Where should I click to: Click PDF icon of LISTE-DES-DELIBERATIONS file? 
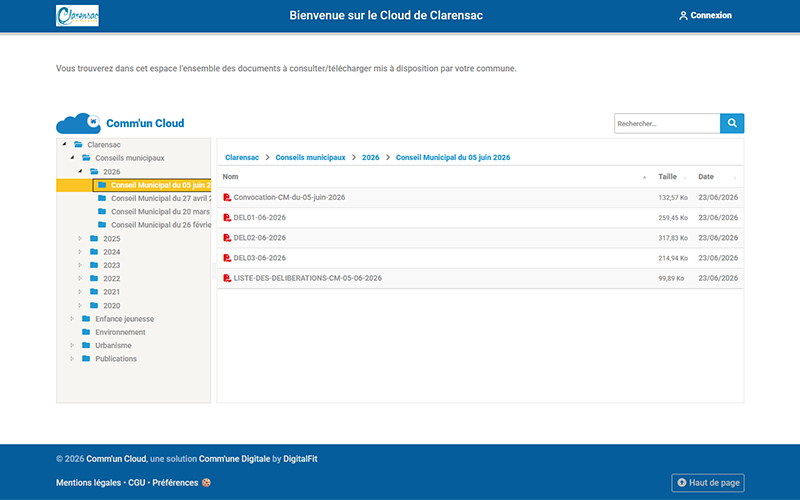point(227,278)
